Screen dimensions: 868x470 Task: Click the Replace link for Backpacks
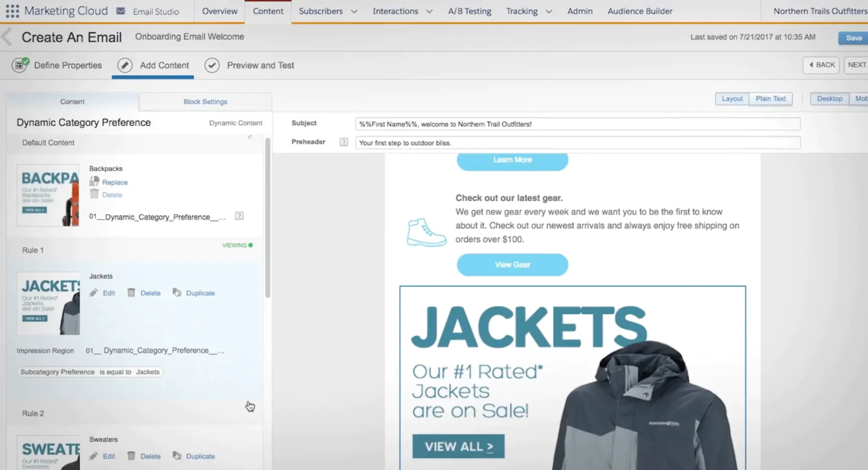pos(115,182)
